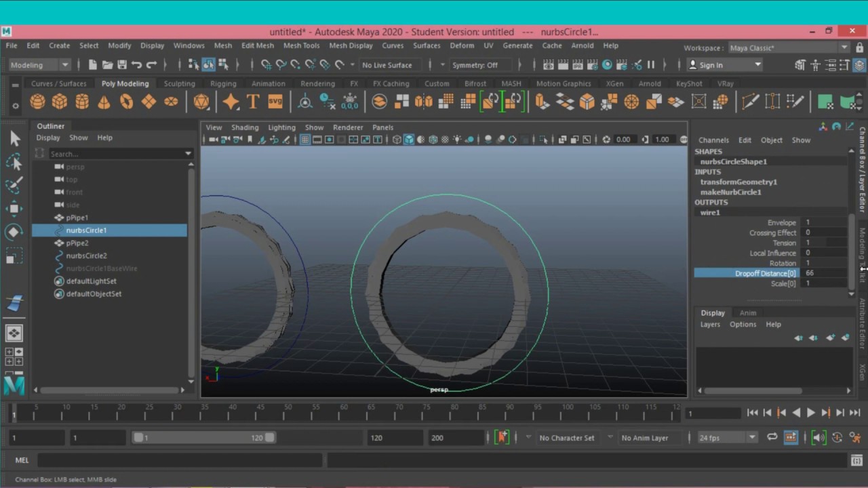This screenshot has height=488, width=868.
Task: Click the Outliner horizontal scrollbar
Action: click(109, 390)
